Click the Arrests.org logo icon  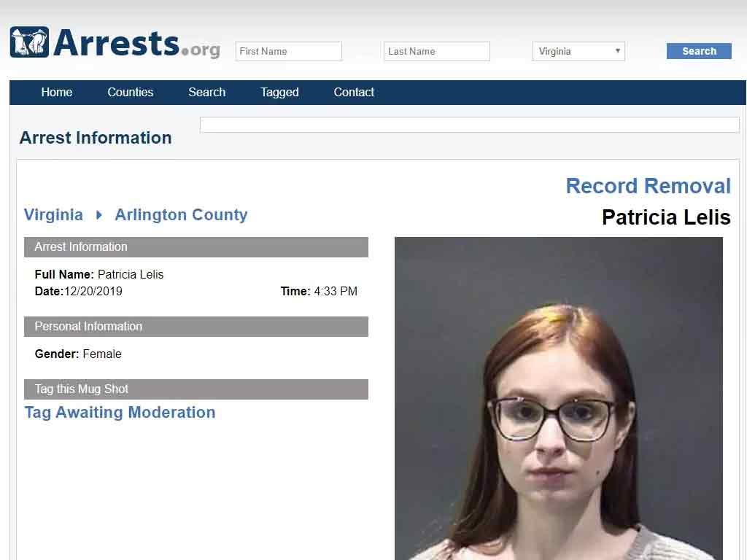(x=29, y=42)
